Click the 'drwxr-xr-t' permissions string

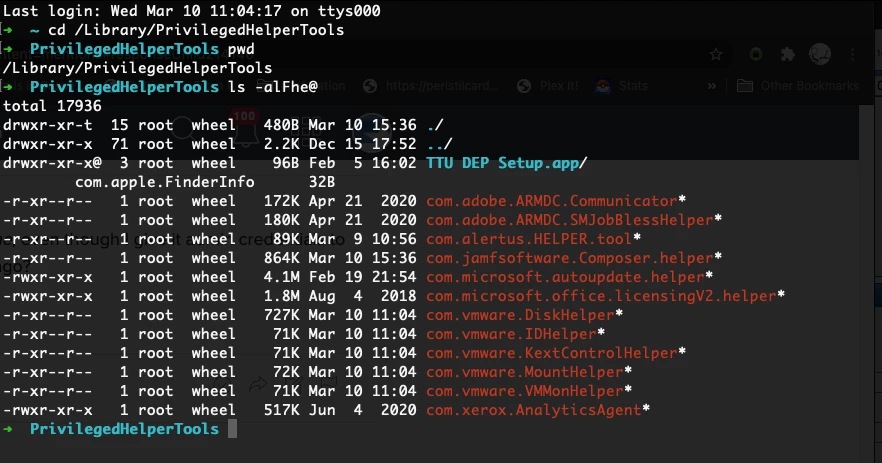[x=47, y=125]
